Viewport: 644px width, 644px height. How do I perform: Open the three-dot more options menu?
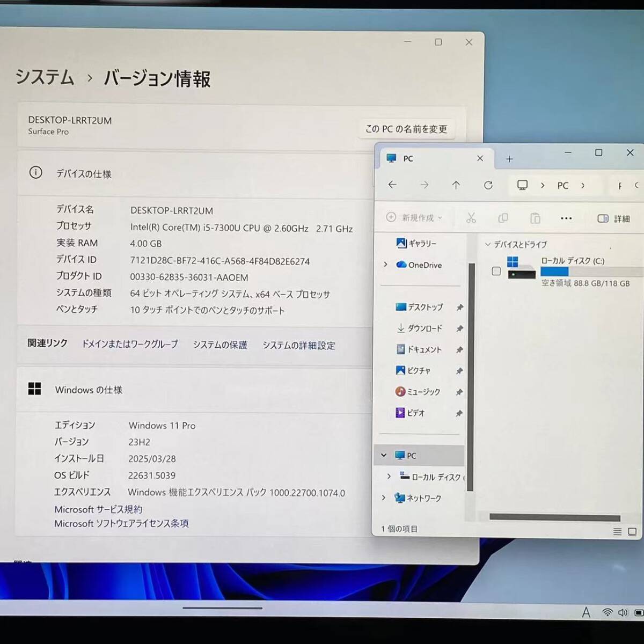(566, 218)
